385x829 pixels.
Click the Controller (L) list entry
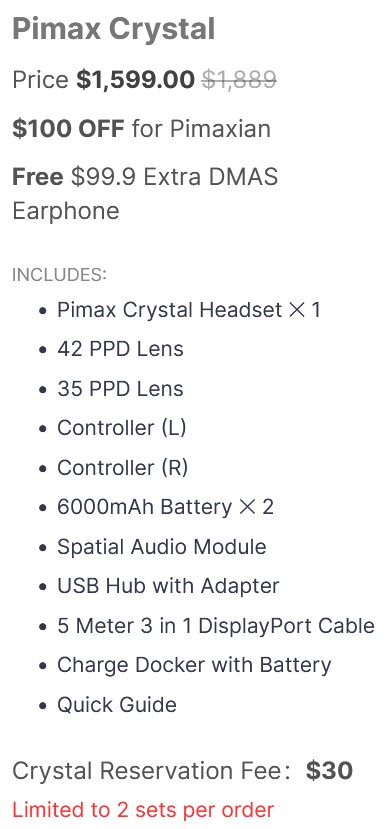coord(122,428)
